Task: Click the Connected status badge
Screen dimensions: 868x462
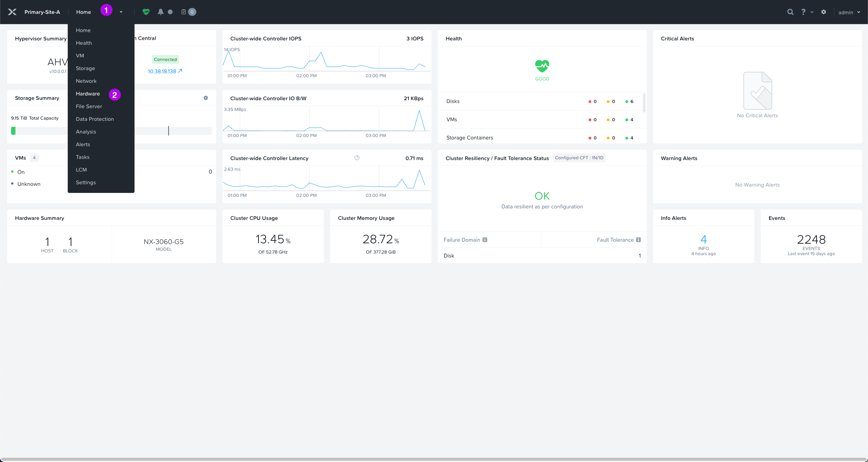Action: pos(165,59)
